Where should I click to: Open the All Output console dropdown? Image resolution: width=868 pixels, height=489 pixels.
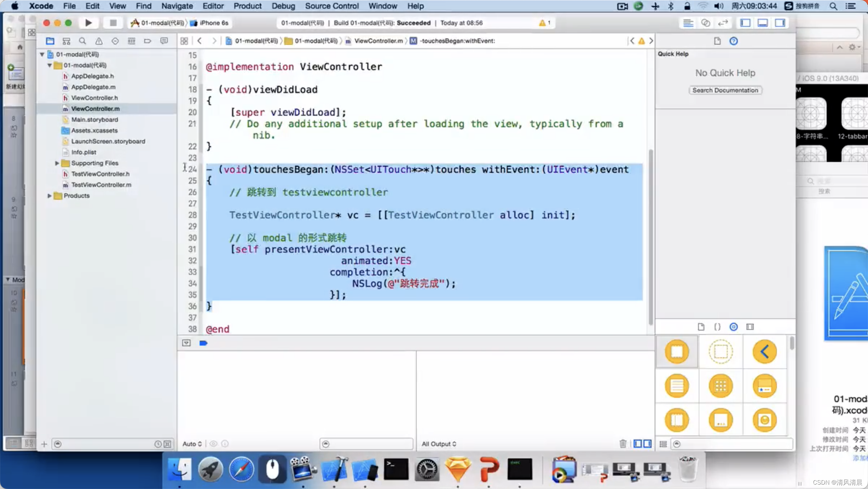[x=439, y=444]
